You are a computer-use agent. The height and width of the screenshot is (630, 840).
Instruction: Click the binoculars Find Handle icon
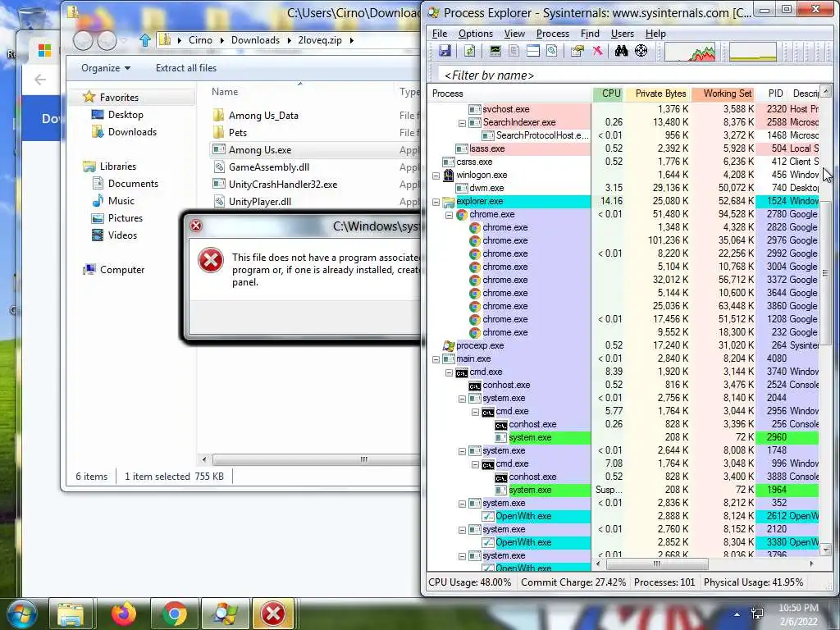click(621, 51)
